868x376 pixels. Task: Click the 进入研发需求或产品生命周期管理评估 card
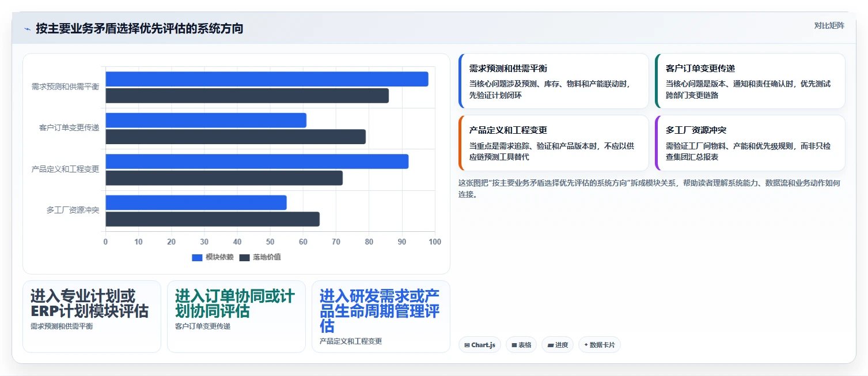[x=381, y=317]
